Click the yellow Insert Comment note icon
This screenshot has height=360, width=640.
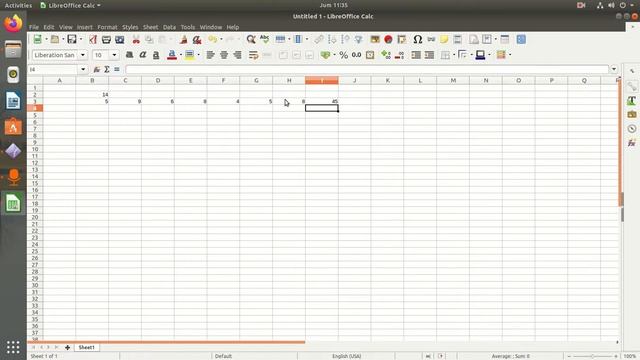444,39
